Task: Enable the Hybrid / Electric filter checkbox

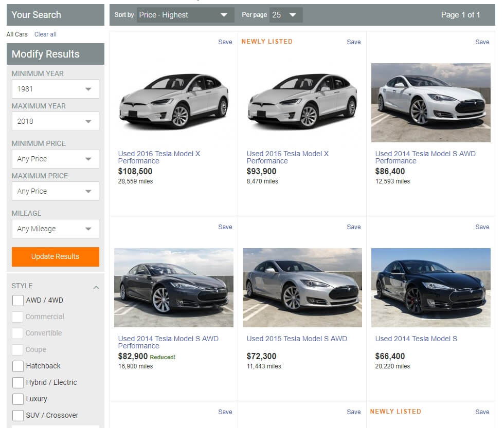Action: (x=17, y=382)
